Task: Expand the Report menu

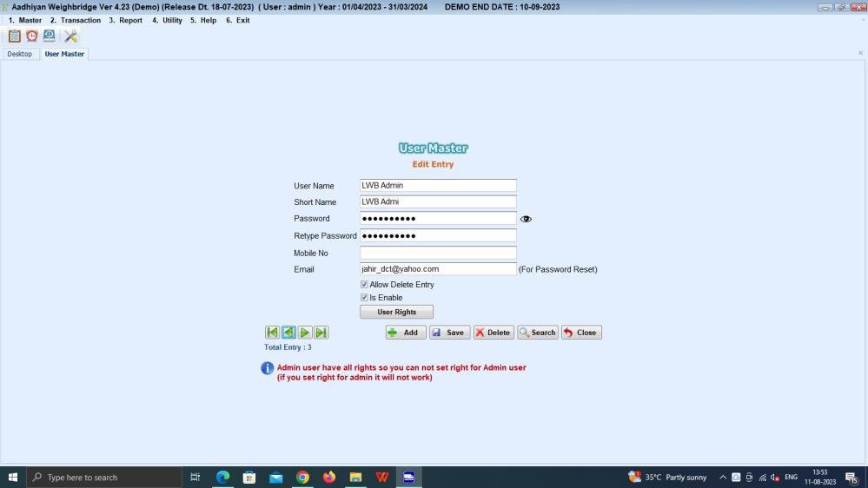Action: point(126,20)
